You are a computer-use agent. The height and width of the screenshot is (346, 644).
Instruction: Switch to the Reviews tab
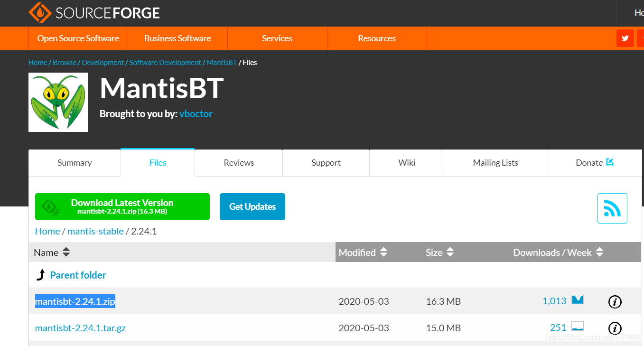click(238, 162)
